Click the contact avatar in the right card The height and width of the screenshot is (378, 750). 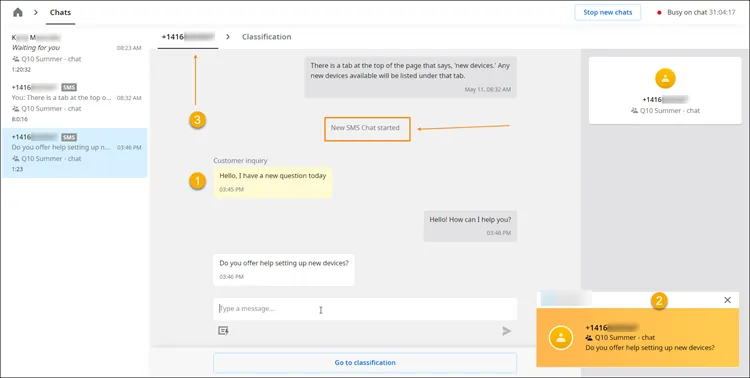pos(665,78)
